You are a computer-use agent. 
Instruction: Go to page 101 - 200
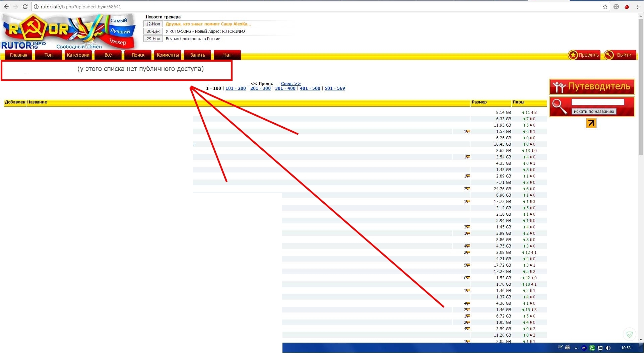coord(236,88)
